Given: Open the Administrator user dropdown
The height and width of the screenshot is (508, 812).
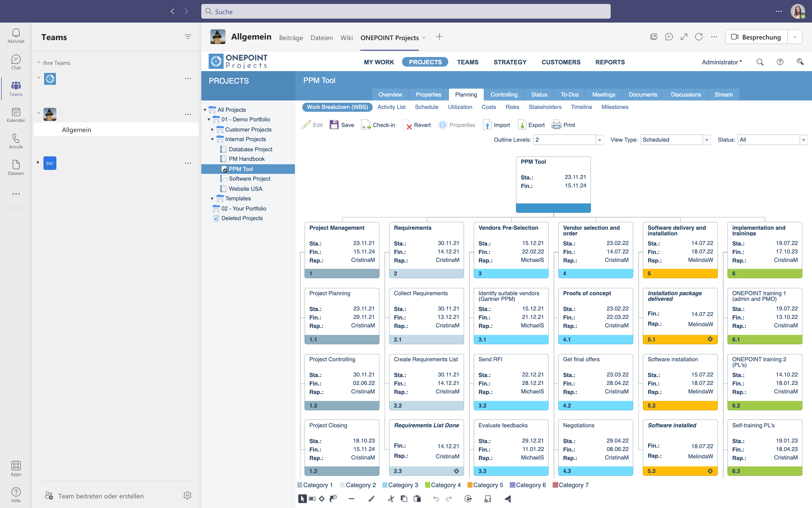Looking at the screenshot, I should [722, 62].
